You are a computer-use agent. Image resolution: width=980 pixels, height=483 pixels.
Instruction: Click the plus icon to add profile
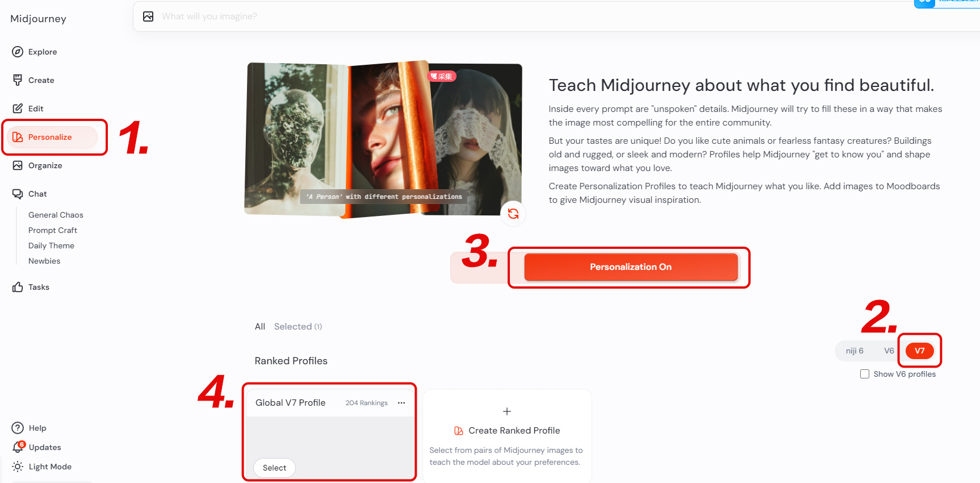[x=507, y=411]
